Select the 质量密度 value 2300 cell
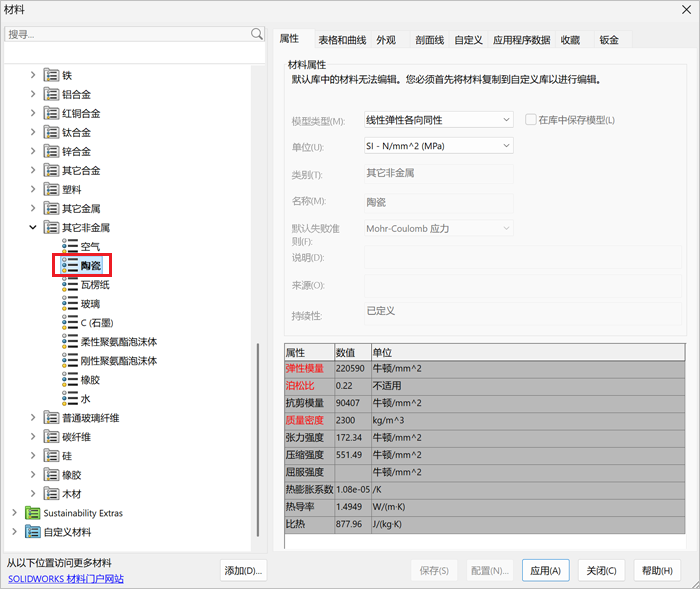The width and height of the screenshot is (700, 589). (x=353, y=420)
